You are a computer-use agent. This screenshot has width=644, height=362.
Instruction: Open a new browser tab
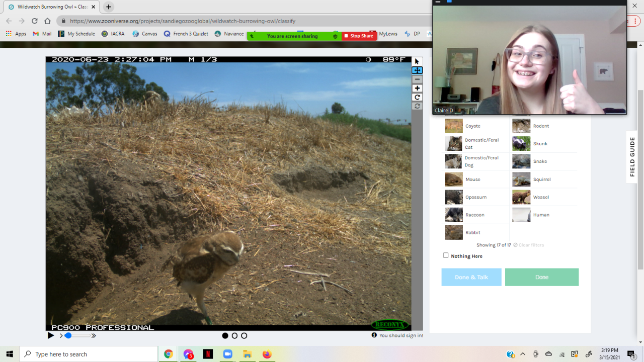click(109, 7)
